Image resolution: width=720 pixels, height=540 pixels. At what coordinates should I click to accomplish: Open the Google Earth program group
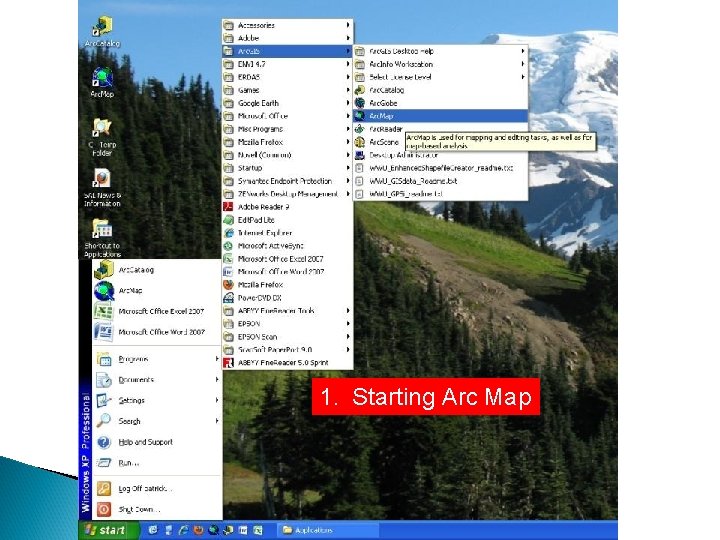click(287, 103)
